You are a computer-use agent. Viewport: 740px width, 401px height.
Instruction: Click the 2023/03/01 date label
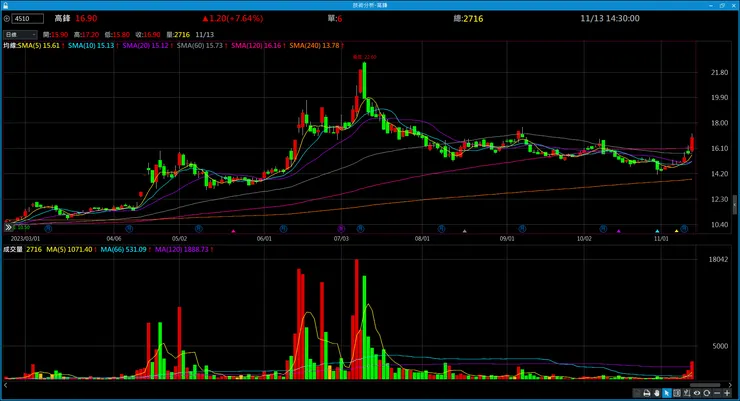[x=25, y=239]
